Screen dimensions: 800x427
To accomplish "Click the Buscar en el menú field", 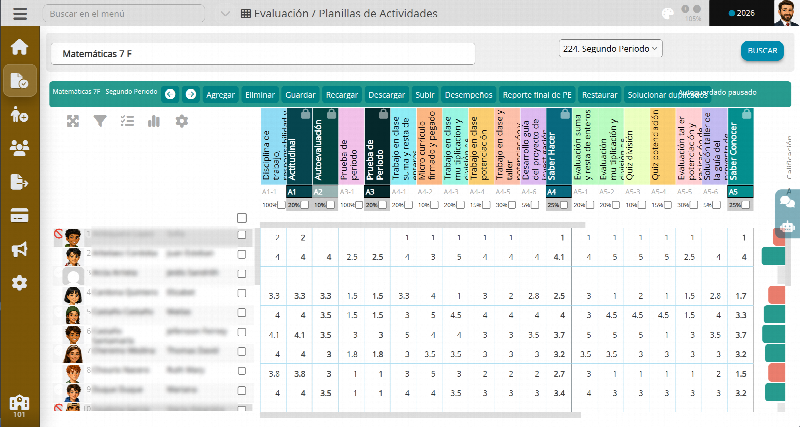I will (x=123, y=14).
